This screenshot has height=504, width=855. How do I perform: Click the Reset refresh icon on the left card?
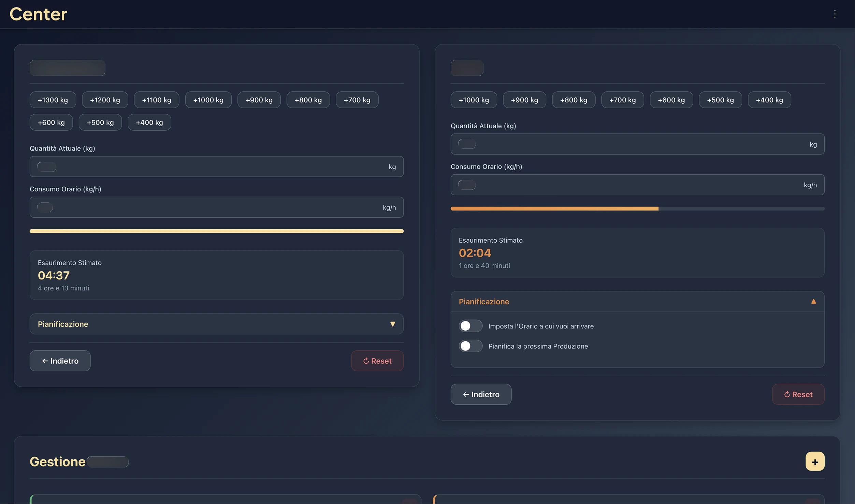point(366,361)
